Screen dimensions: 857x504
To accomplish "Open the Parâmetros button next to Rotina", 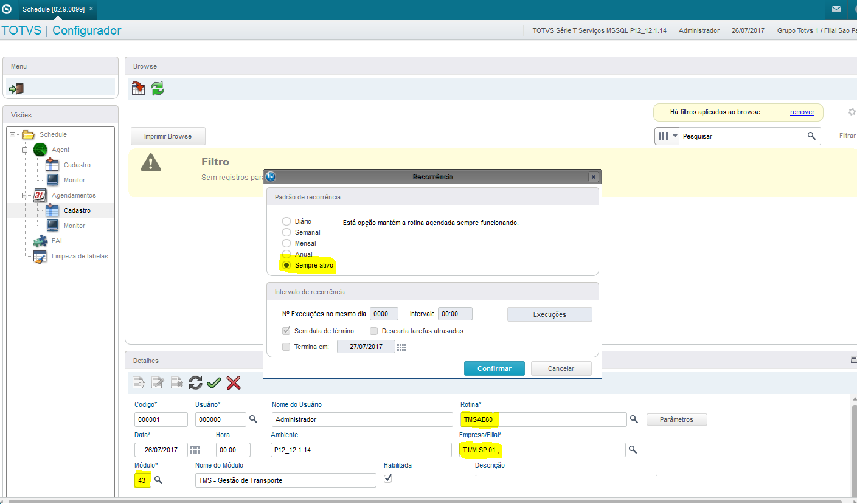I will (676, 419).
